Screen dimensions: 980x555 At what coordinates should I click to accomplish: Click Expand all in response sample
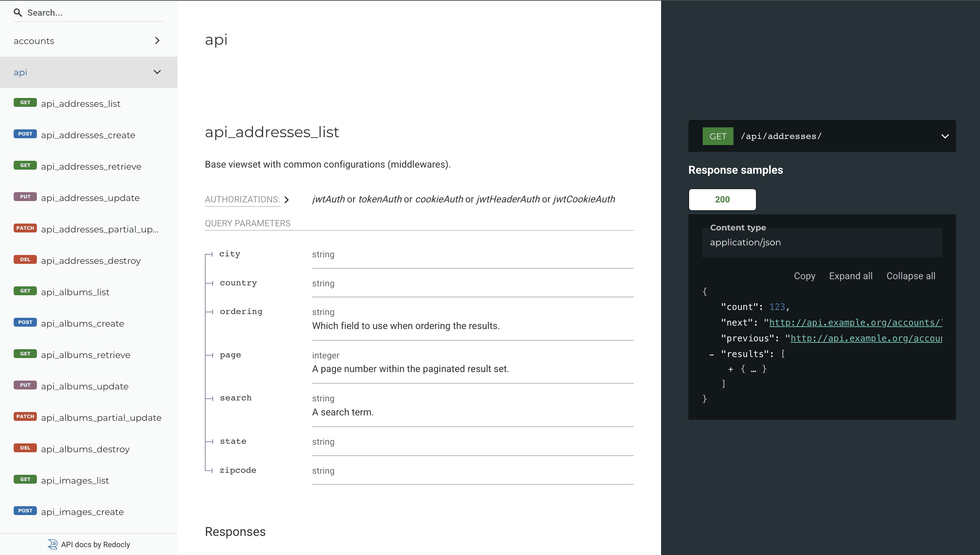pyautogui.click(x=850, y=276)
